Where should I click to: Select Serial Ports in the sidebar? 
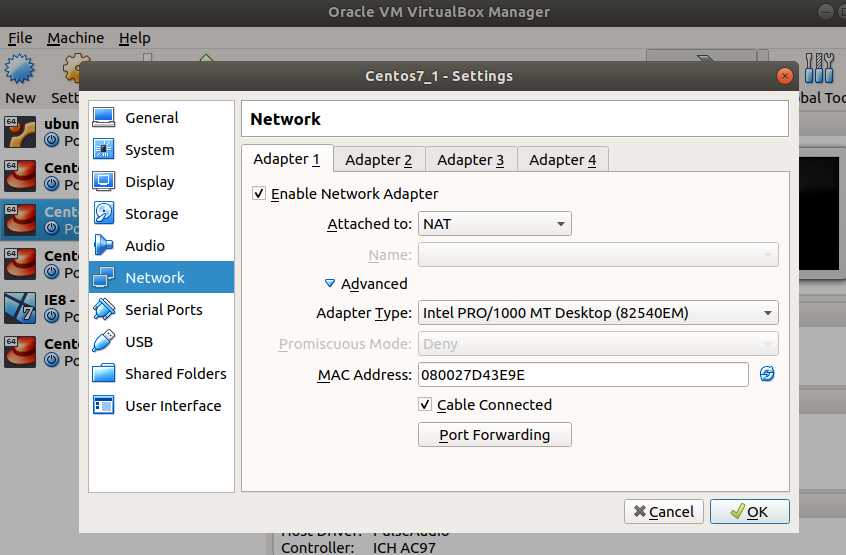point(163,310)
